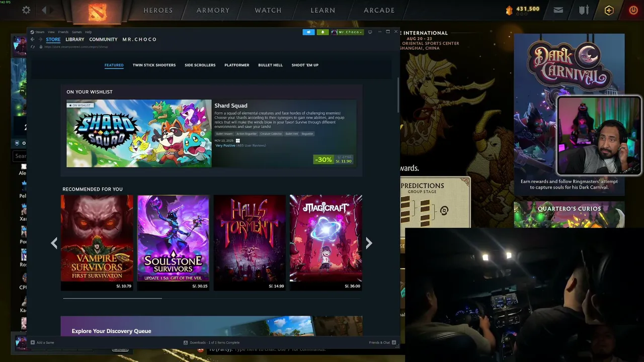The image size is (644, 362).
Task: Switch to Steam STORE tab
Action: (x=53, y=39)
